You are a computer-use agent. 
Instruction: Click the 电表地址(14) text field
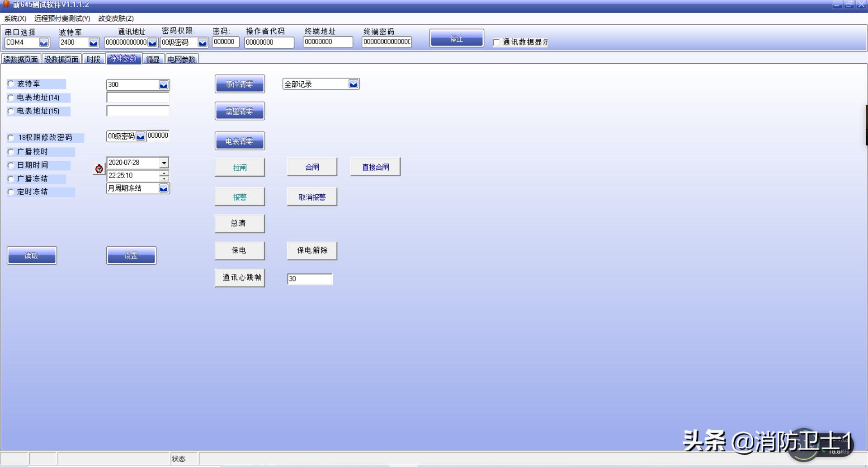tap(138, 98)
